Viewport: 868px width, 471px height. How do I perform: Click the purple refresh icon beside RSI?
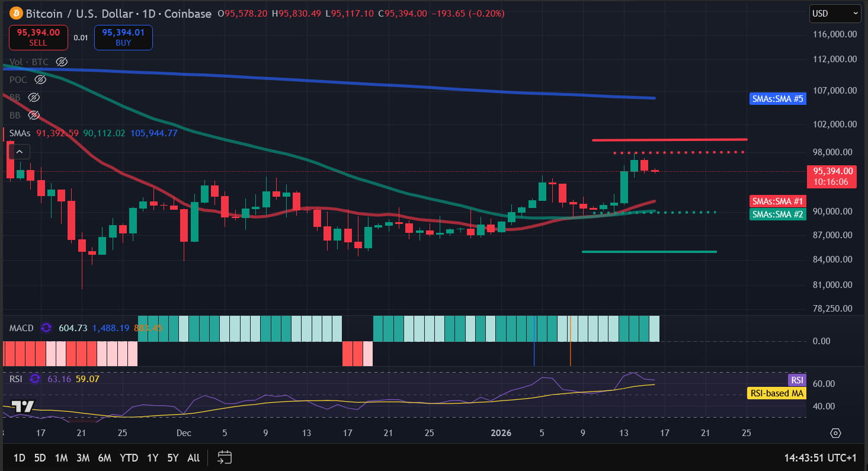click(x=35, y=379)
